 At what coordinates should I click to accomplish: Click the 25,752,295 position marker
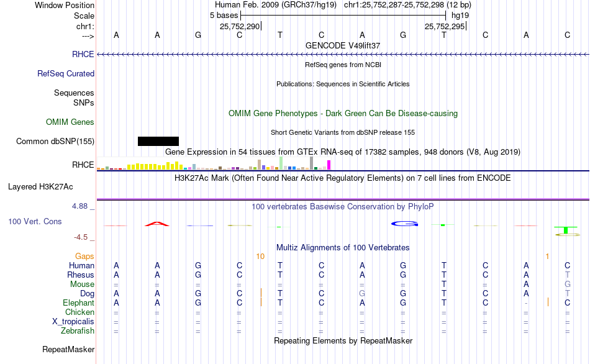coord(445,26)
